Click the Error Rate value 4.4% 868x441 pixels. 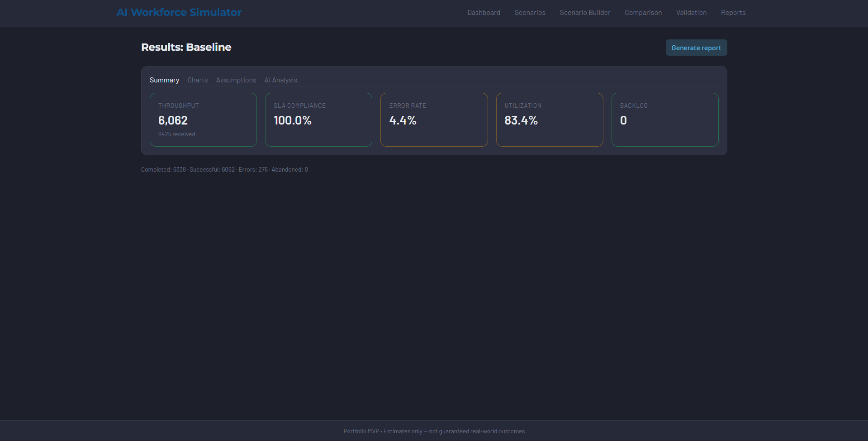coord(403,120)
